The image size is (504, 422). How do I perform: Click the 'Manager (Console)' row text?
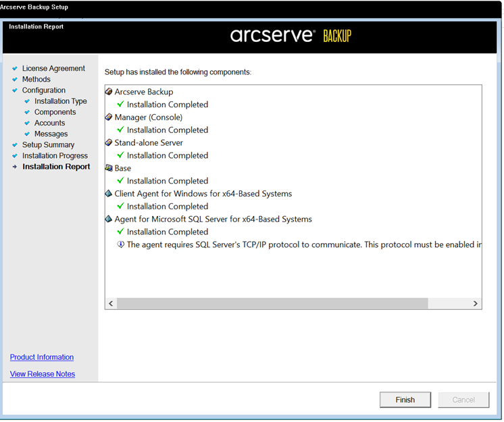coord(149,117)
